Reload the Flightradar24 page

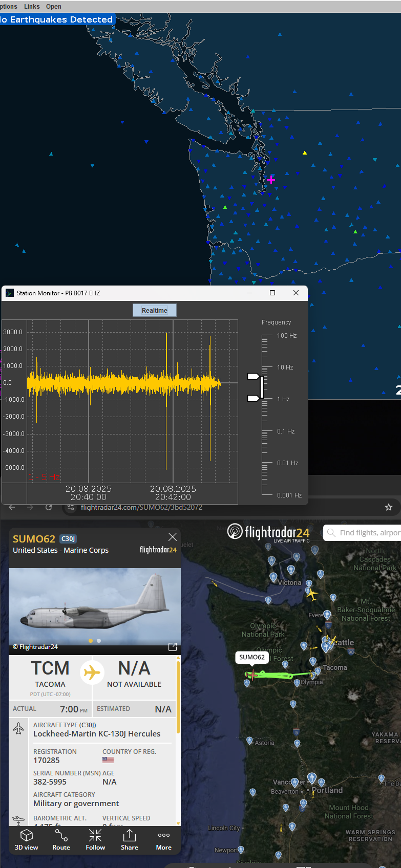pos(49,507)
